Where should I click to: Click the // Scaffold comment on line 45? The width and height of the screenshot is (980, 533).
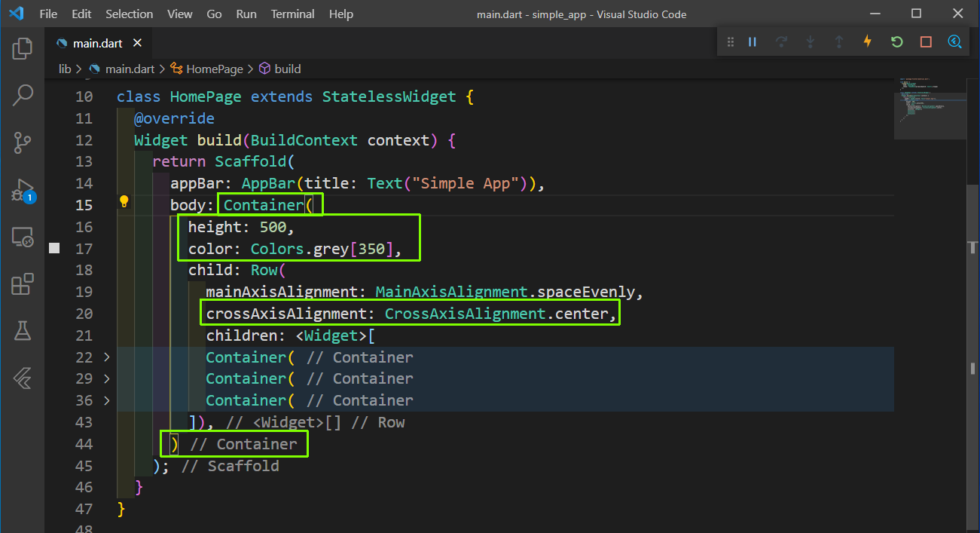230,466
